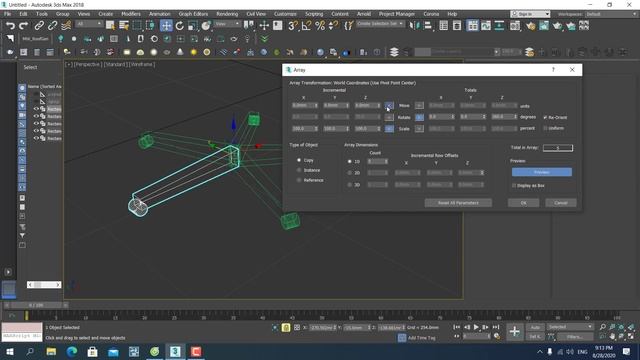The image size is (640, 360).
Task: Open the reference coordinate View dropdown
Action: (227, 24)
